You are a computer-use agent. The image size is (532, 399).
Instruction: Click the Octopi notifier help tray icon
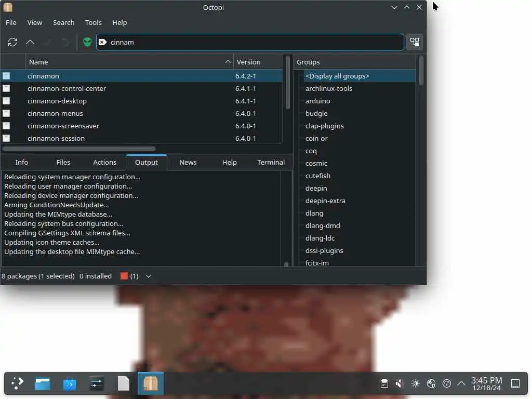446,383
